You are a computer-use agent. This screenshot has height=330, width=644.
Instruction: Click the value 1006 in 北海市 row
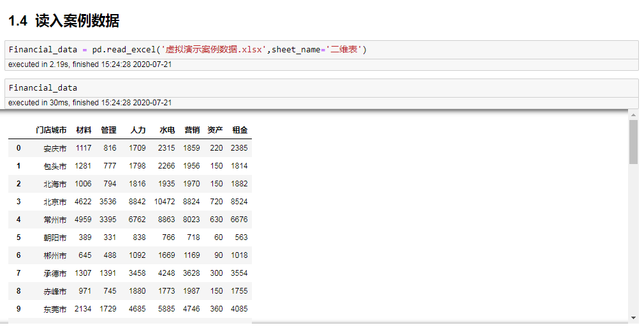[83, 184]
